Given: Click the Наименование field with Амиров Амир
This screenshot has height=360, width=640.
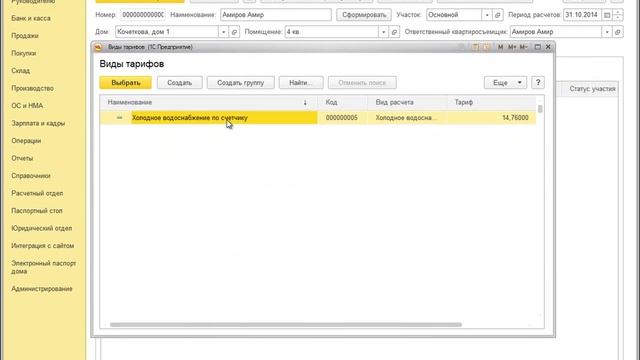Looking at the screenshot, I should coord(276,15).
